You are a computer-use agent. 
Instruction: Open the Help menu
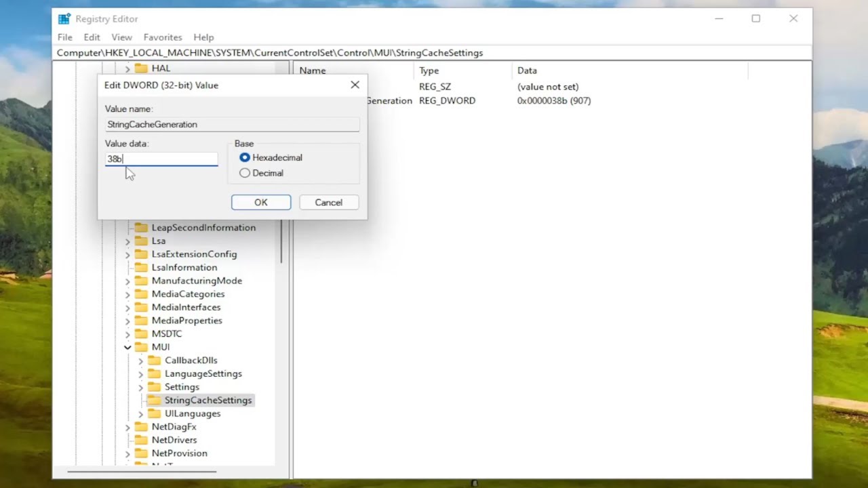click(x=203, y=37)
